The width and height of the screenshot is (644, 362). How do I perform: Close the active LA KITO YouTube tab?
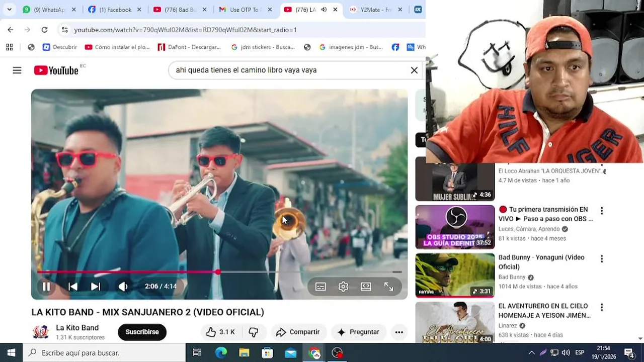(335, 10)
